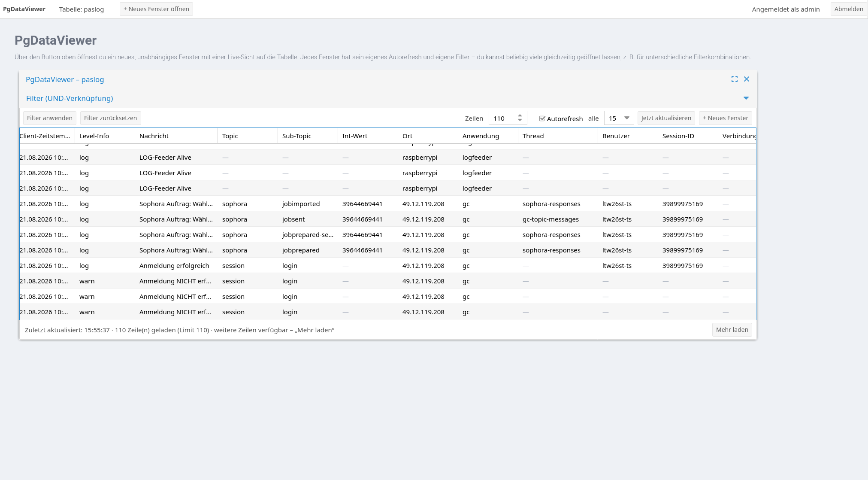
Task: Click the PgDataViewer brand in top bar
Action: click(x=24, y=9)
